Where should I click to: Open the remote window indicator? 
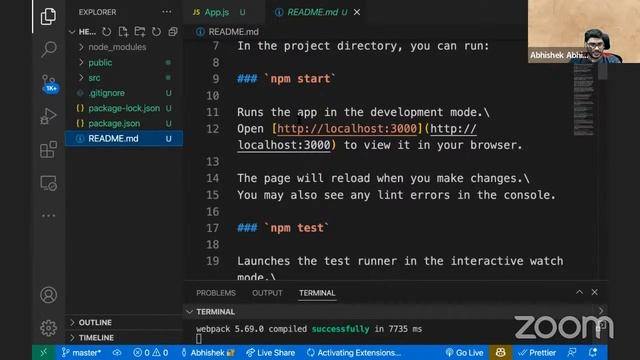(x=44, y=352)
